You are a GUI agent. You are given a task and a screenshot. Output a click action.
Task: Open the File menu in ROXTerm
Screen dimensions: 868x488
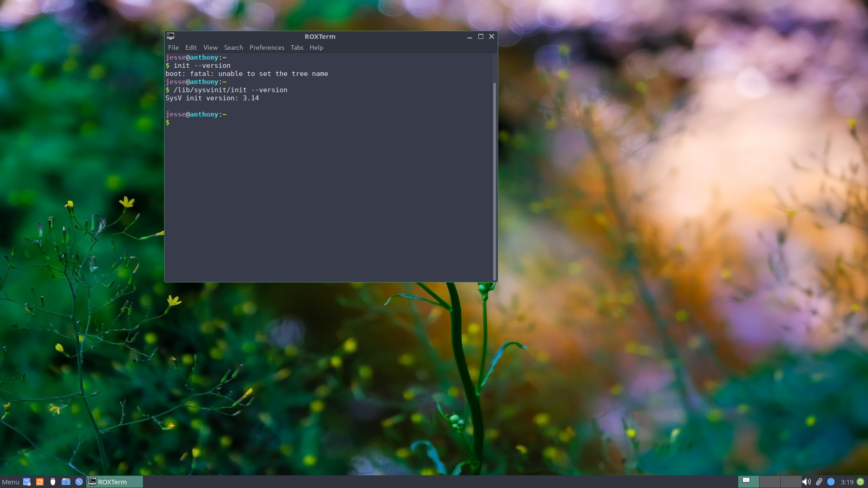coord(173,47)
